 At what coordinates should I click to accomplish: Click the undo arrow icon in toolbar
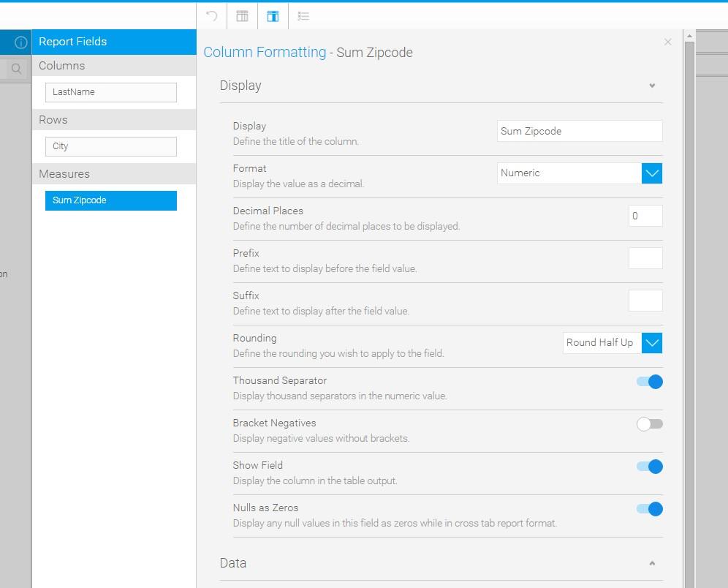[x=212, y=16]
